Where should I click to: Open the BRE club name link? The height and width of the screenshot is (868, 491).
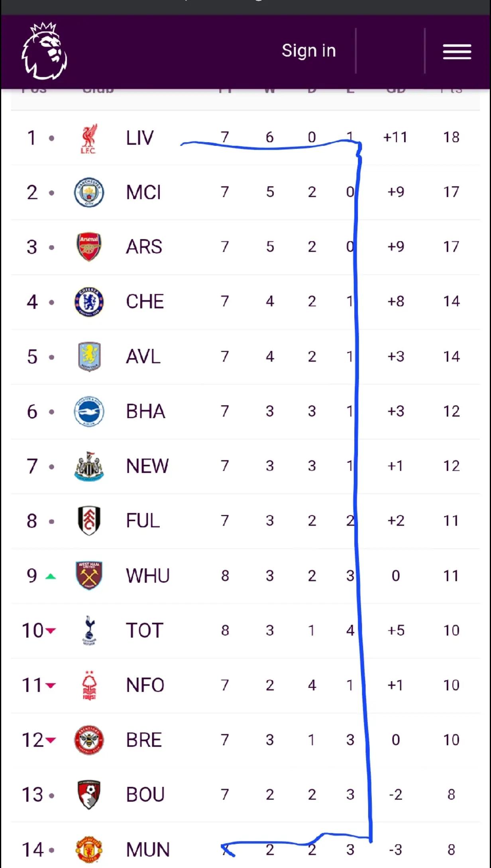(144, 740)
